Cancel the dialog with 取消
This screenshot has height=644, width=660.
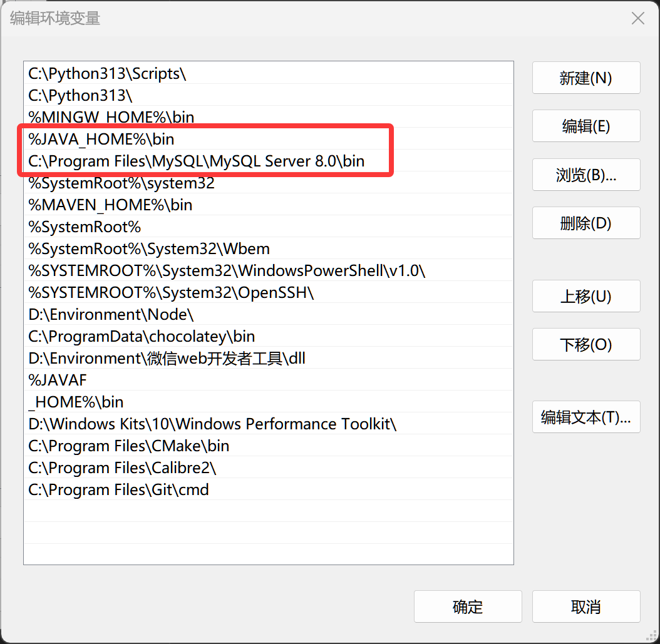coord(586,606)
